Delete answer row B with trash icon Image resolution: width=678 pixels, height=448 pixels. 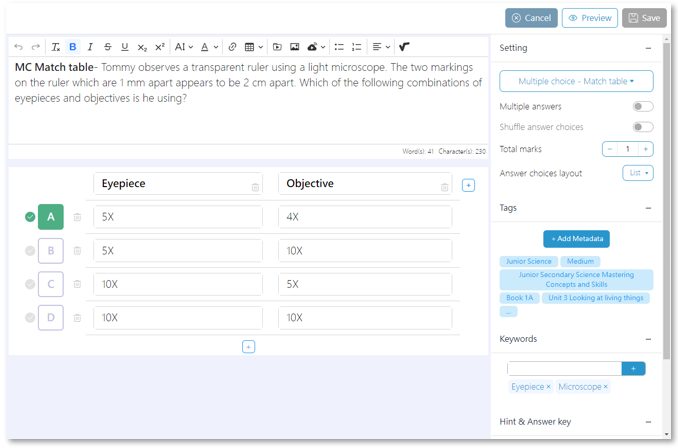(x=77, y=251)
